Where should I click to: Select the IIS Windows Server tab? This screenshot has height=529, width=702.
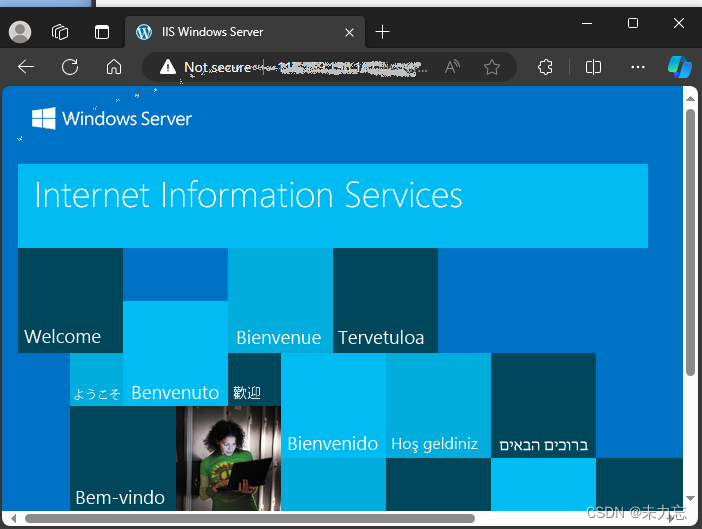[x=245, y=32]
